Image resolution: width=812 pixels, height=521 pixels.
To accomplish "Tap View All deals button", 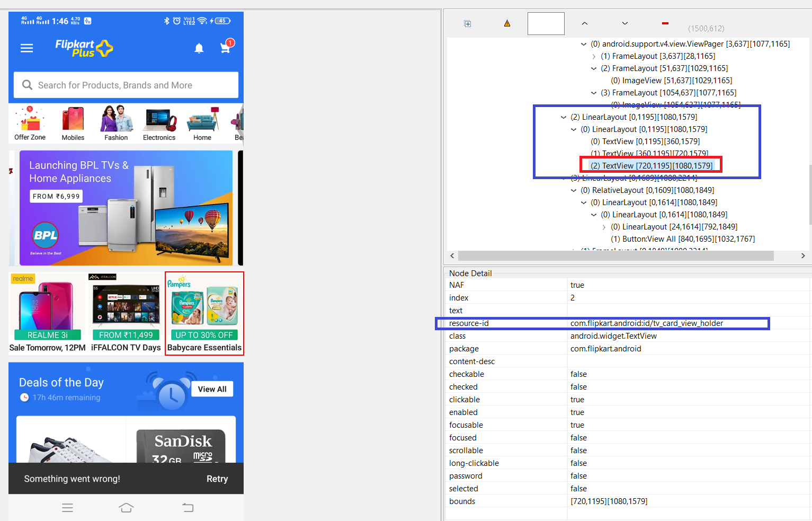I will click(212, 389).
